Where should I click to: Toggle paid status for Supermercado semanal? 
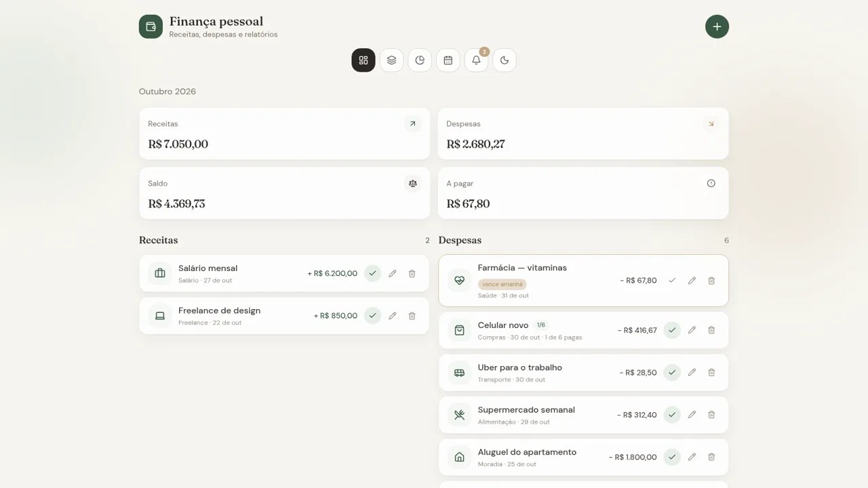[672, 415]
